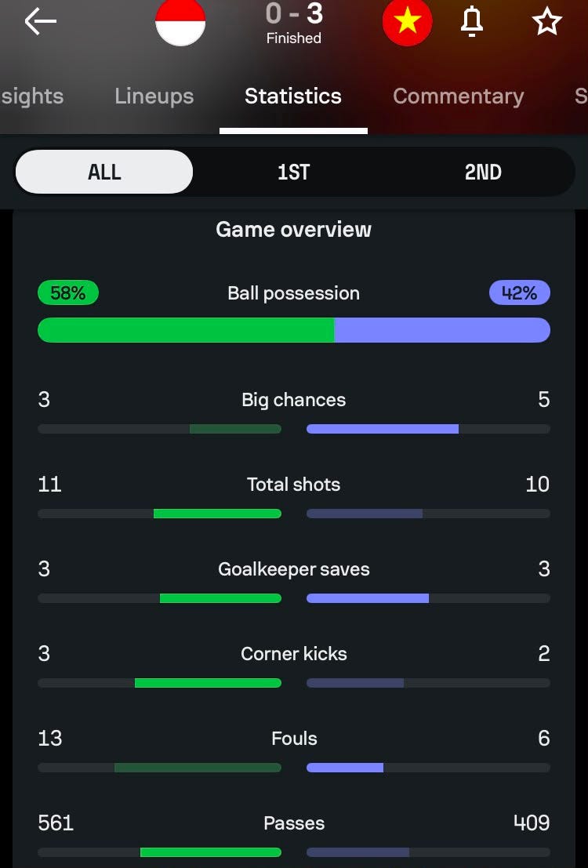Open the Lineups tab

pyautogui.click(x=154, y=96)
